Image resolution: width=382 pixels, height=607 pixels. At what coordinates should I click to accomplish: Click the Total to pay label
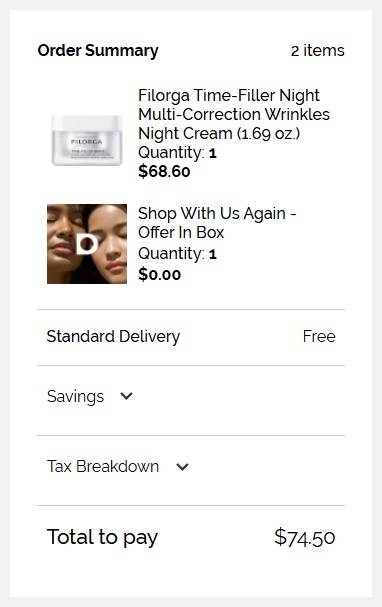point(102,537)
